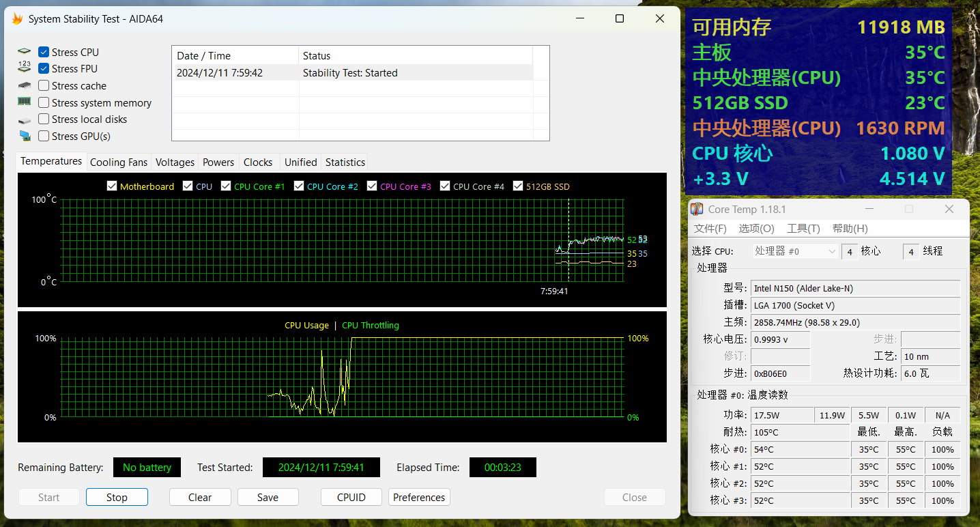Open the 文件(F) menu in Core Temp

pos(710,228)
